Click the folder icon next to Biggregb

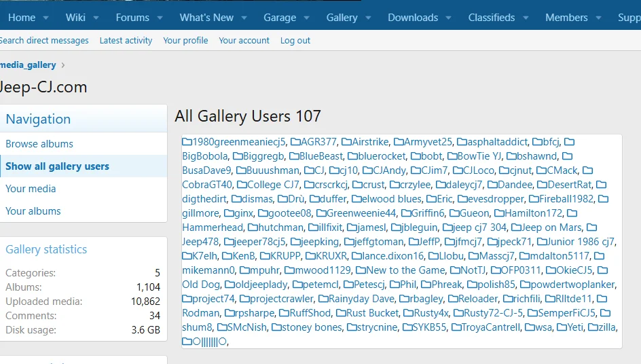click(238, 156)
